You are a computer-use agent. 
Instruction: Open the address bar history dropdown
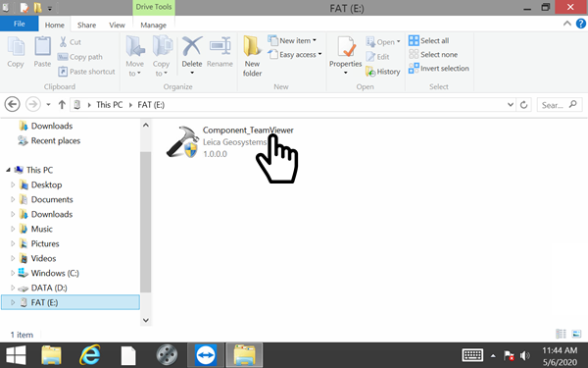[x=510, y=105]
